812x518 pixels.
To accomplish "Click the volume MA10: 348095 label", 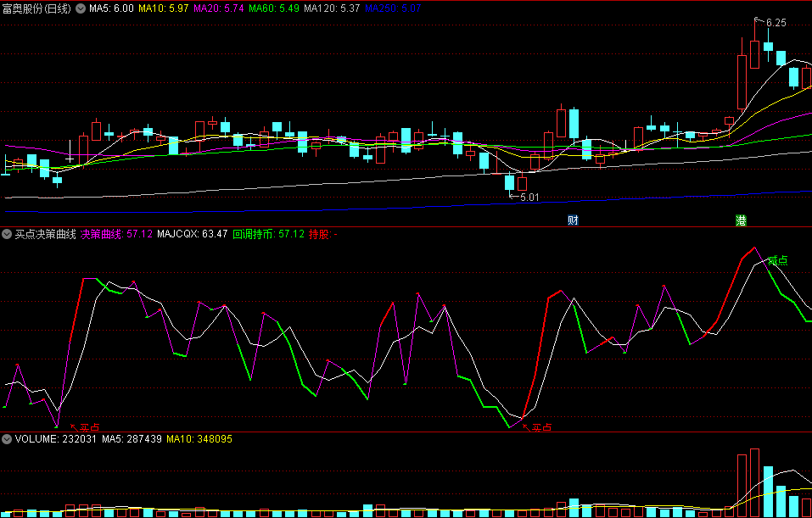I will pyautogui.click(x=199, y=439).
